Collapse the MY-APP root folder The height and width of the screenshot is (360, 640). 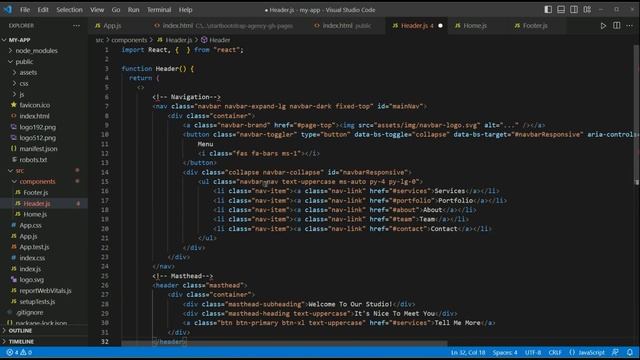click(44, 40)
